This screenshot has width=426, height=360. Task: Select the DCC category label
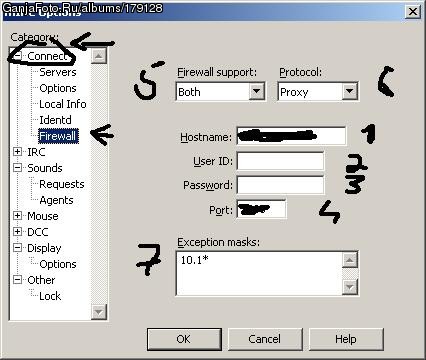tap(38, 232)
